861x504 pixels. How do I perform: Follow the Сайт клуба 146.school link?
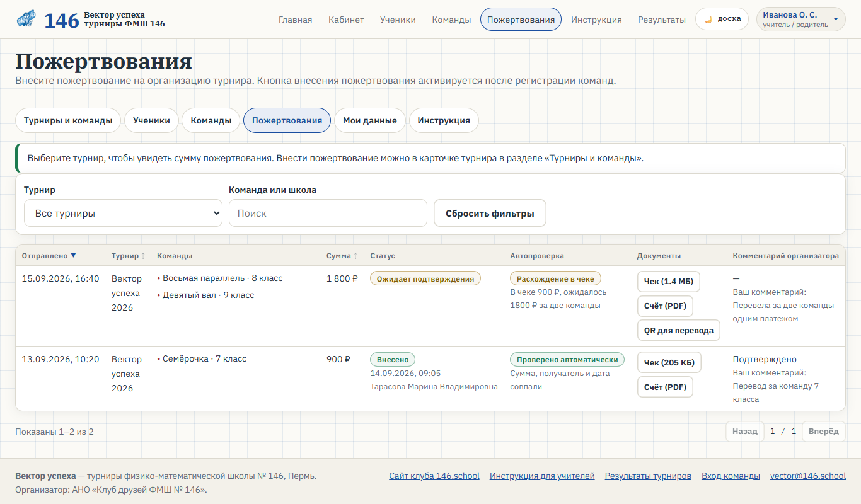click(434, 476)
